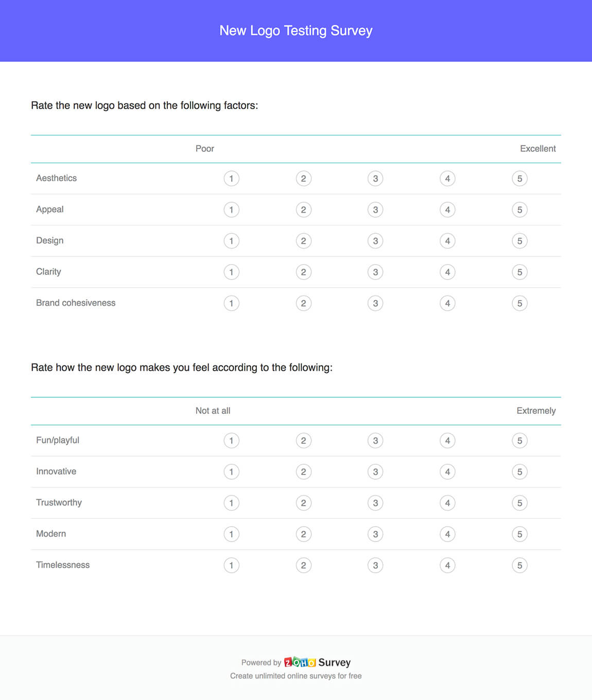Rate Fun/playful as 1
Screen dimensions: 592x700
click(x=231, y=441)
